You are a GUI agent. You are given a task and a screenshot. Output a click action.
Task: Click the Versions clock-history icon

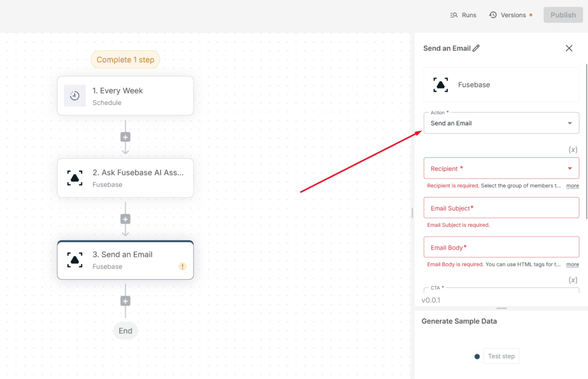[493, 14]
